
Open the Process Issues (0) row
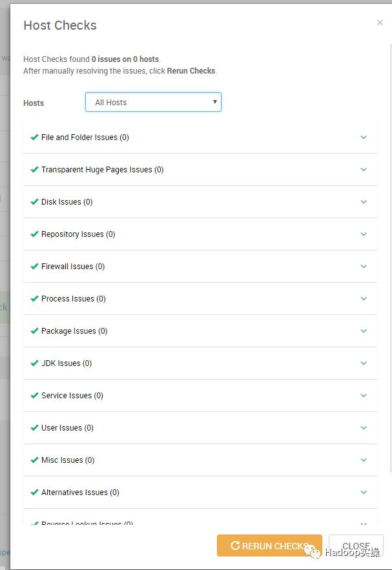73,299
